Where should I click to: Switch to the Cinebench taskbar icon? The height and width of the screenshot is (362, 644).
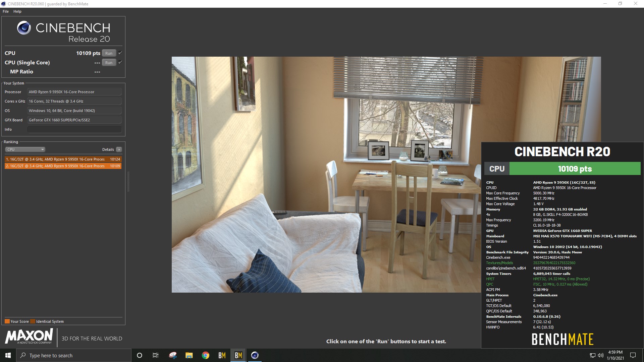click(x=255, y=355)
